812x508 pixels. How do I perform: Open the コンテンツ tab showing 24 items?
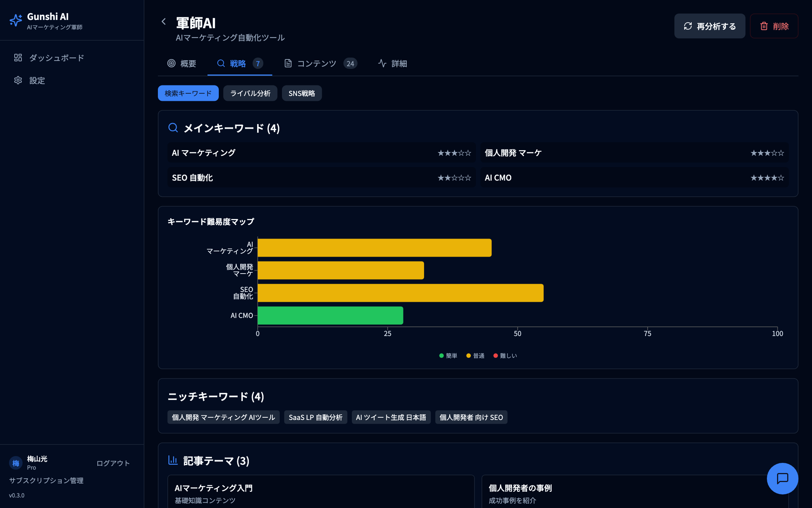(317, 64)
